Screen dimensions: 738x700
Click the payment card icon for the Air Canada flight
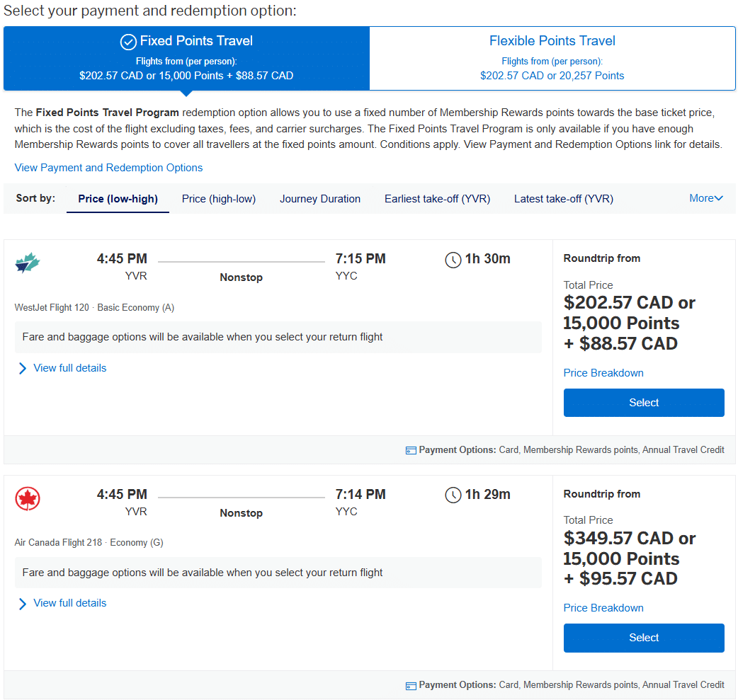coord(411,684)
